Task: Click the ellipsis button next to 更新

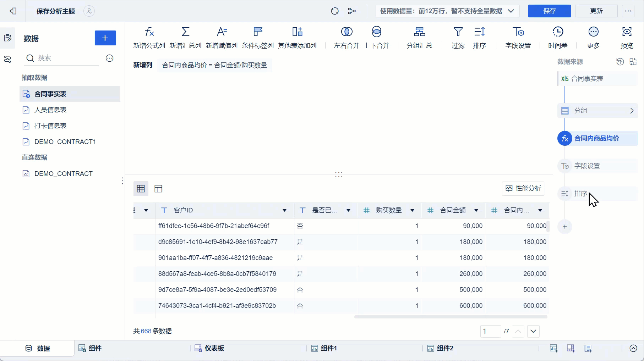Action: [x=628, y=11]
